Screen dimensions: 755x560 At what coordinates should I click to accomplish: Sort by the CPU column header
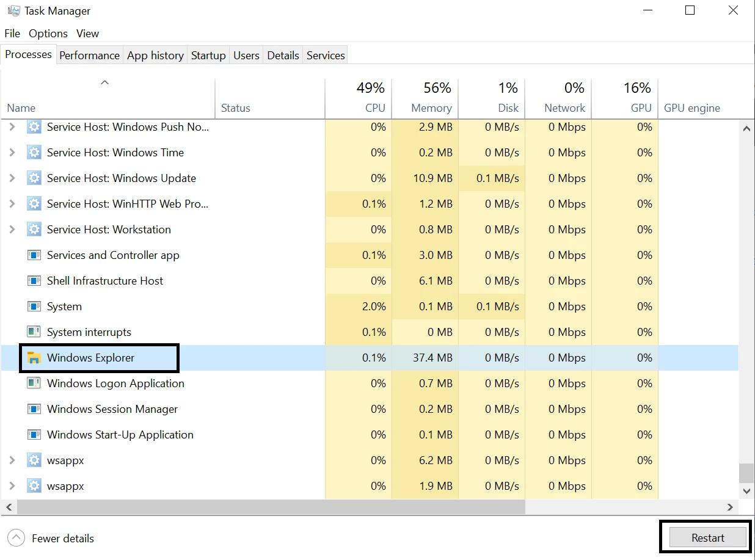pyautogui.click(x=359, y=98)
